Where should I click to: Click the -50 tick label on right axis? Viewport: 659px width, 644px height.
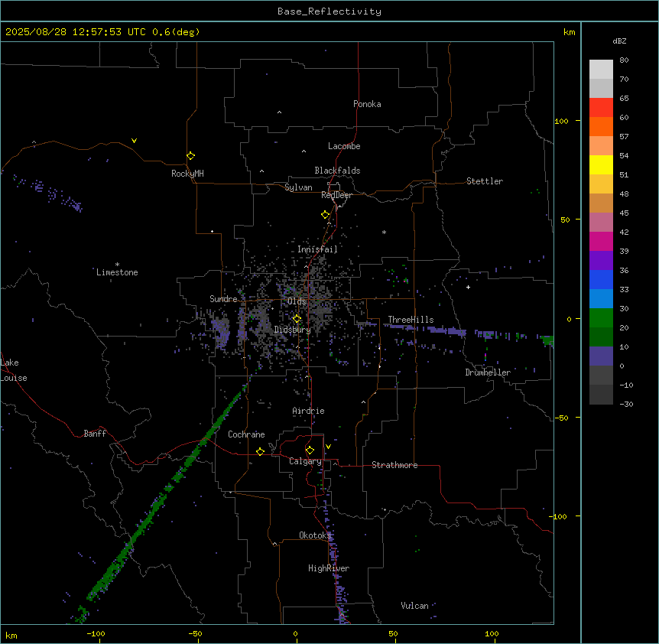coord(561,418)
